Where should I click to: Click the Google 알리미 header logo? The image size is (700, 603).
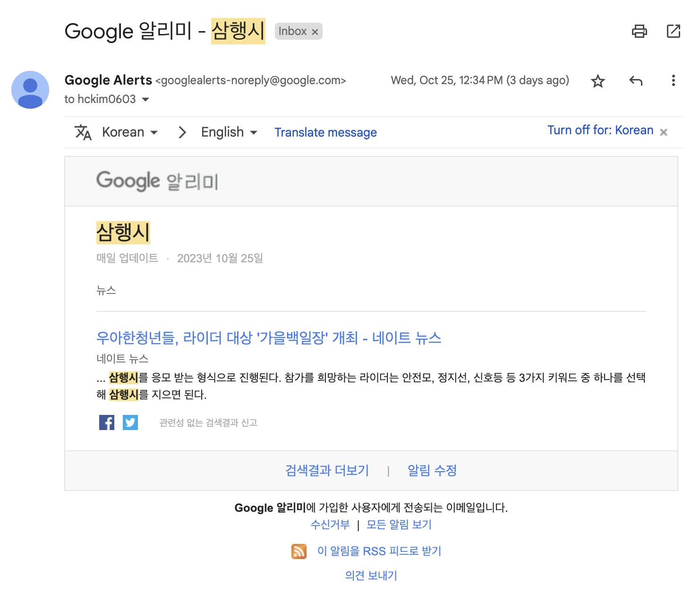[157, 181]
